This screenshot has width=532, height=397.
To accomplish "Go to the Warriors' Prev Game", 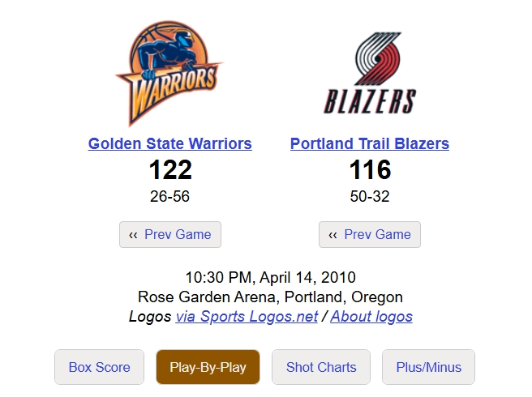I will [170, 235].
